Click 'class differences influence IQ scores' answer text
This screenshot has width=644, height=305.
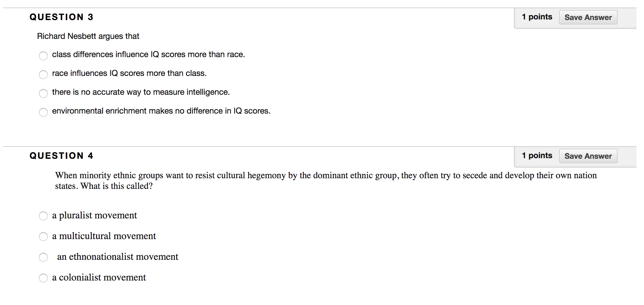[148, 55]
